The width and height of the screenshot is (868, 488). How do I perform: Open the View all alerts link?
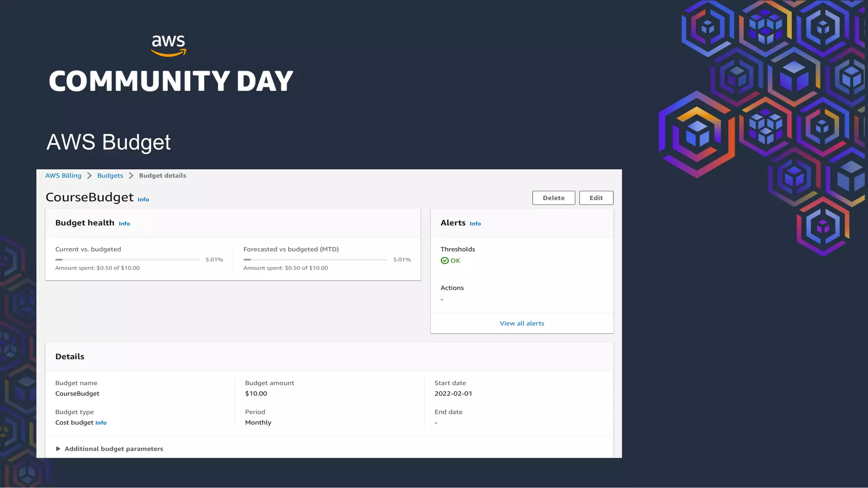522,323
